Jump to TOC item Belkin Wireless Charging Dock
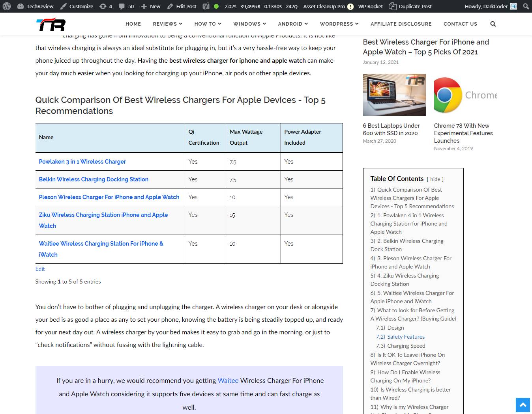Screen dimensions: 532x414 click(407, 245)
